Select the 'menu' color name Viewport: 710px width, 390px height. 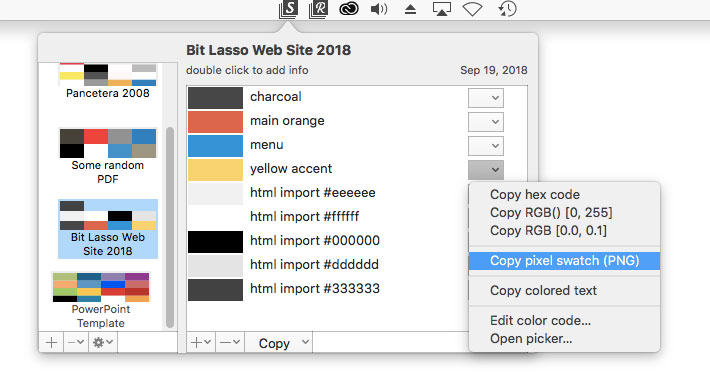coord(267,145)
